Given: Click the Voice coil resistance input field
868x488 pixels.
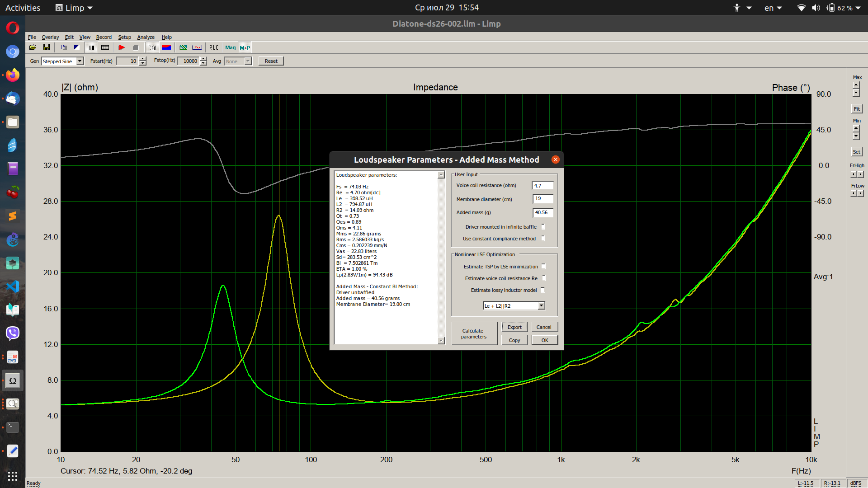Looking at the screenshot, I should tap(542, 186).
